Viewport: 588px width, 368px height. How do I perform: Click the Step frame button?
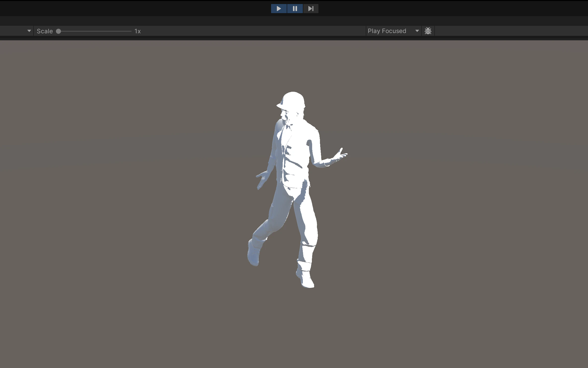tap(311, 9)
